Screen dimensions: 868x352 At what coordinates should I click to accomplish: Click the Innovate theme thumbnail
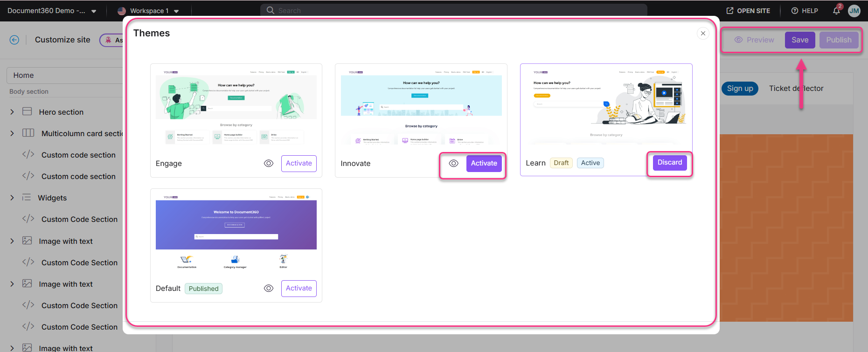421,107
